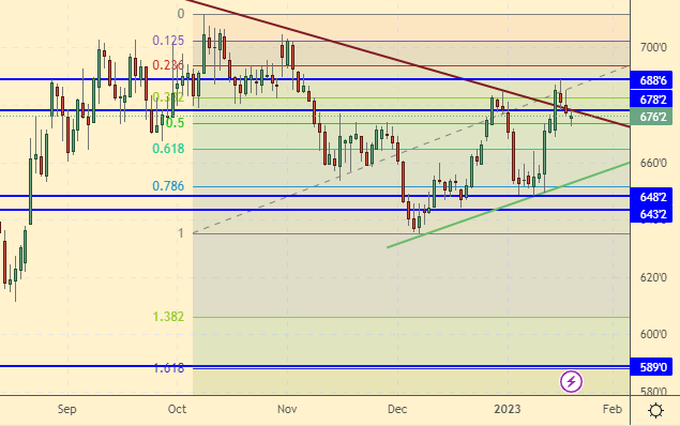This screenshot has height=426, width=680.
Task: Click the purple lightning bolt event icon
Action: pyautogui.click(x=571, y=381)
